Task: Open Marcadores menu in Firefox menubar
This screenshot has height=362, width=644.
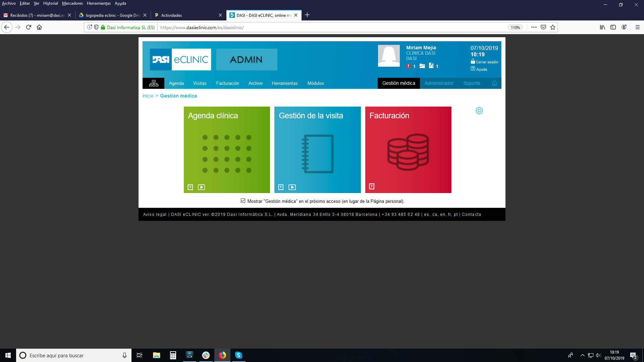Action: tap(72, 3)
